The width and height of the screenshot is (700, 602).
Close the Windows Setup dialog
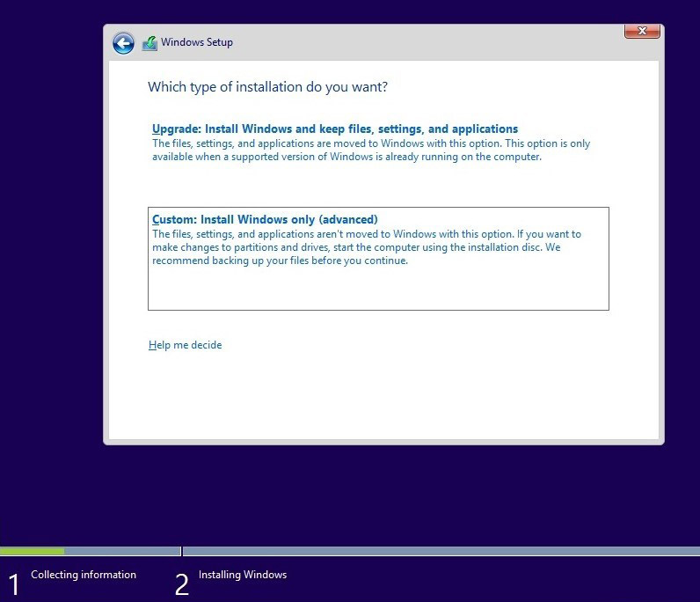[642, 32]
